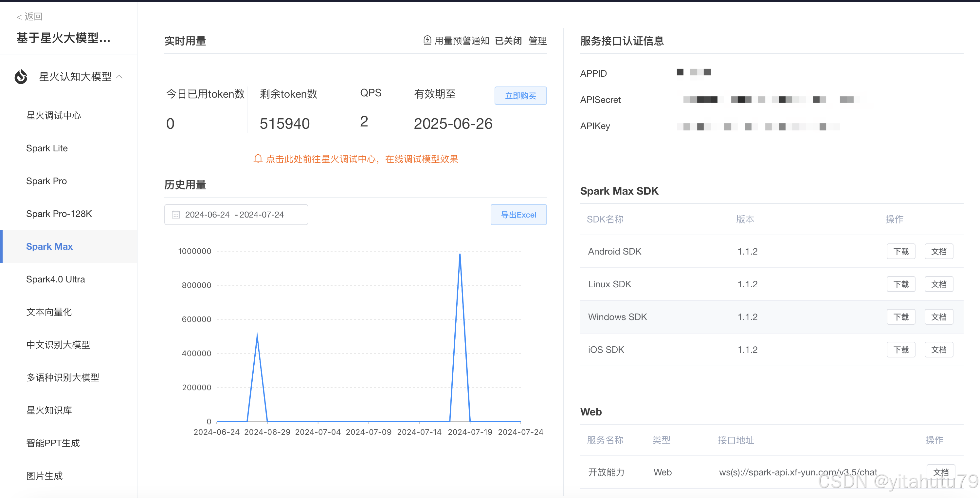Open the Android SDK 文档

point(938,251)
